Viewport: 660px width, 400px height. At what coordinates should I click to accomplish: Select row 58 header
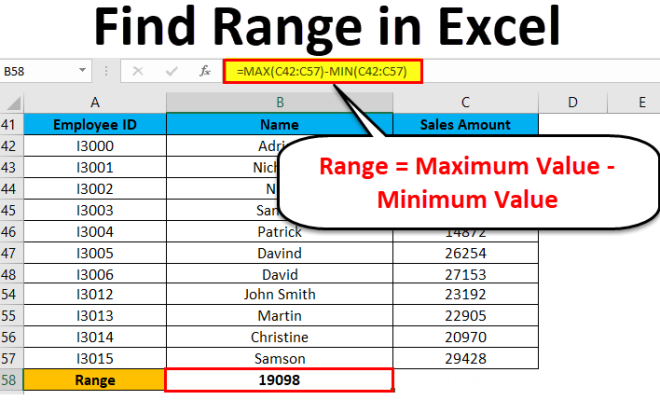tap(11, 380)
